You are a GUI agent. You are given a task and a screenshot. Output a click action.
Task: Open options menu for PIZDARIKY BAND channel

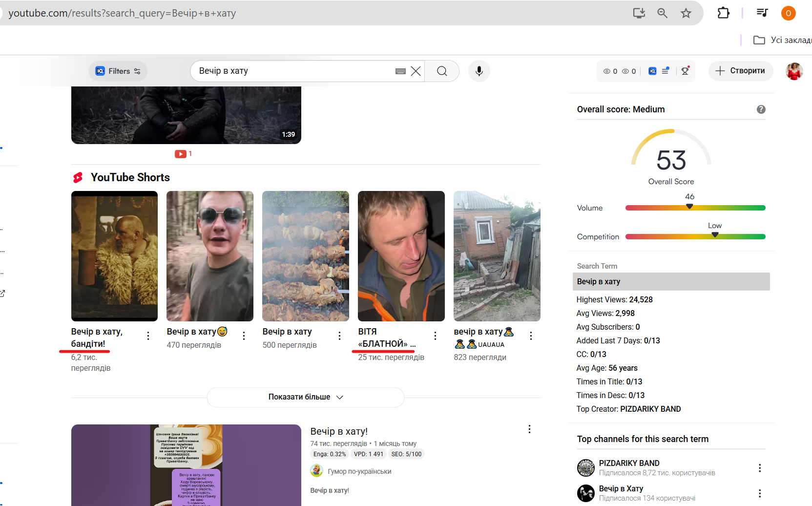point(760,468)
